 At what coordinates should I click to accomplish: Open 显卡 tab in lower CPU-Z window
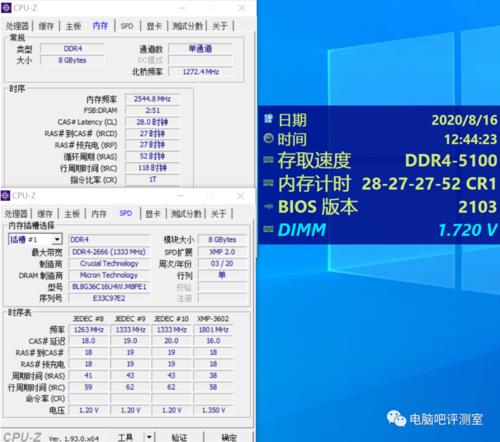pos(153,214)
